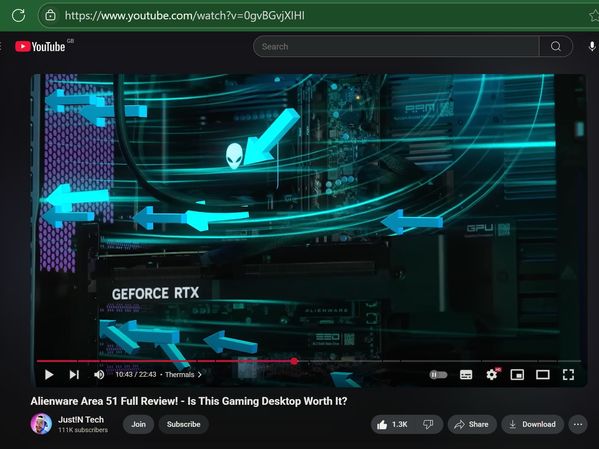Click the 10:43 / 22:43 time display

[x=136, y=374]
